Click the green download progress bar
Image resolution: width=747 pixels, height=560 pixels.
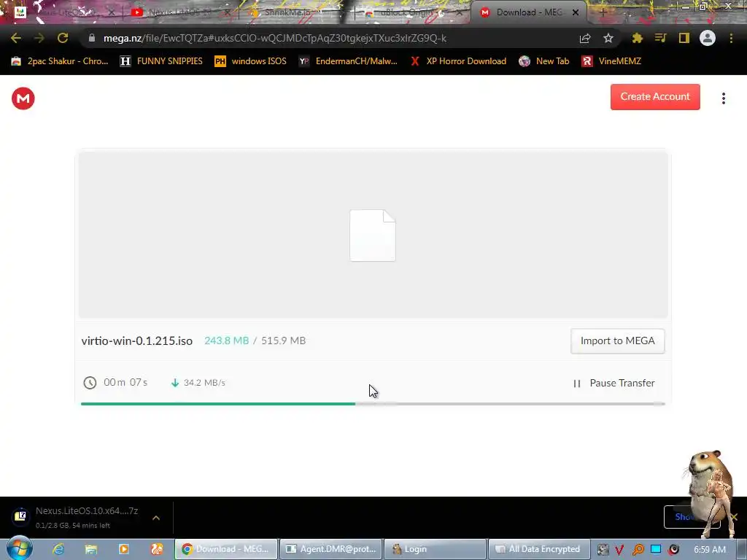tap(218, 404)
